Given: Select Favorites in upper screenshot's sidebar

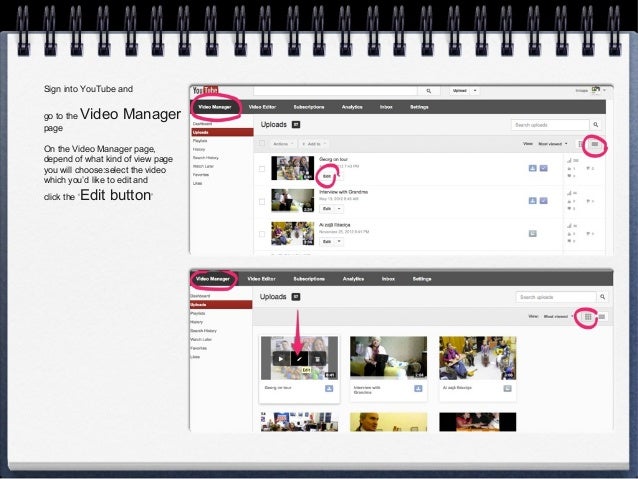Looking at the screenshot, I should pos(201,175).
